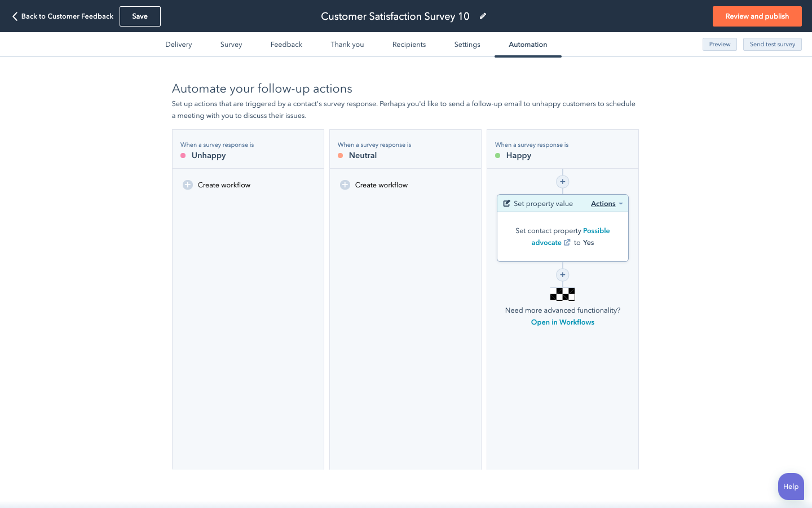Switch to the Survey tab
Screen dimensions: 812x508
231,45
